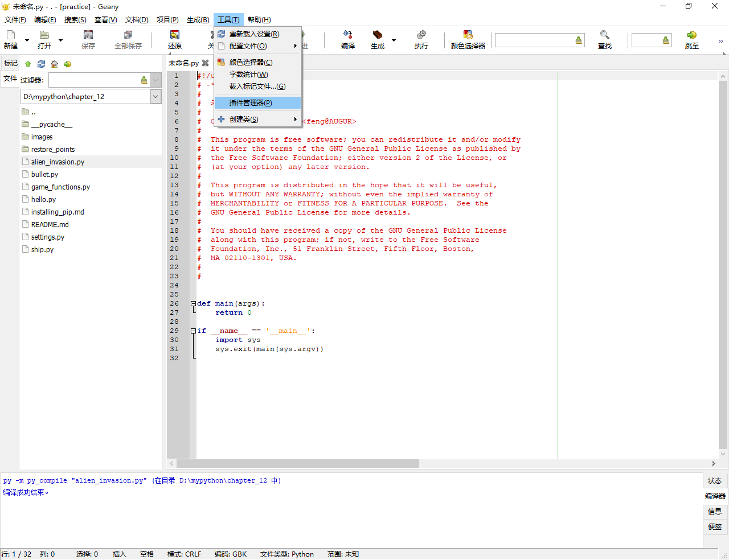Refresh the file browser listing
This screenshot has height=560, width=729.
[x=41, y=64]
